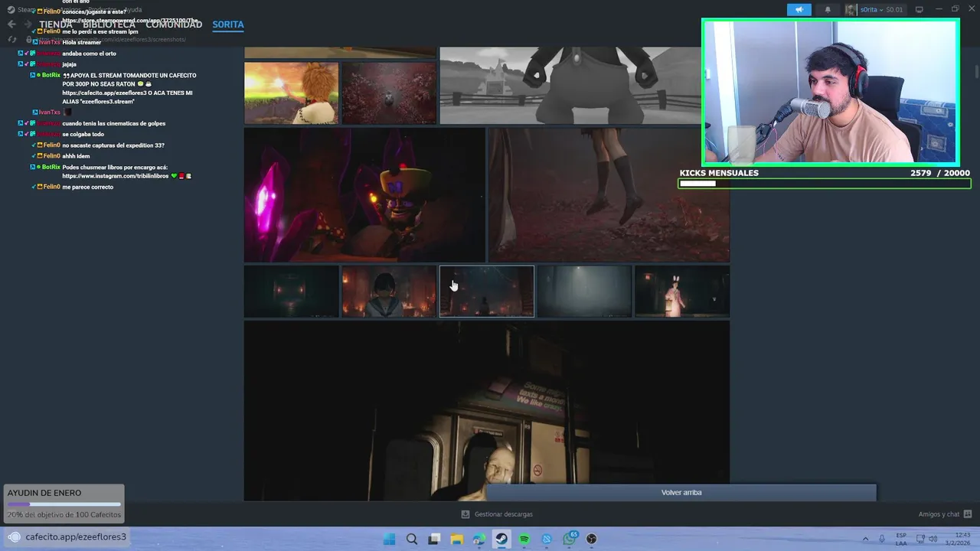Open the schoolgirl with fire thumbnail
Viewport: 980px width, 551px height.
pyautogui.click(x=389, y=291)
